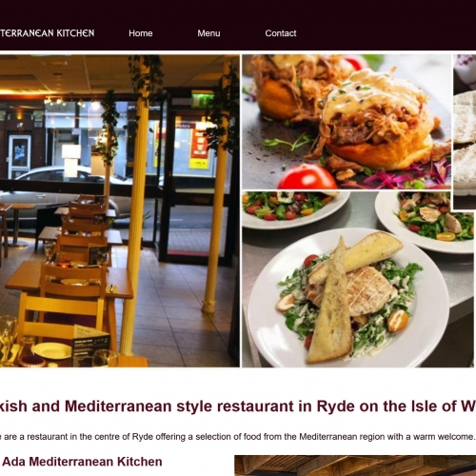Select the Ada Mediterranean Kitchen subheading

click(x=83, y=462)
